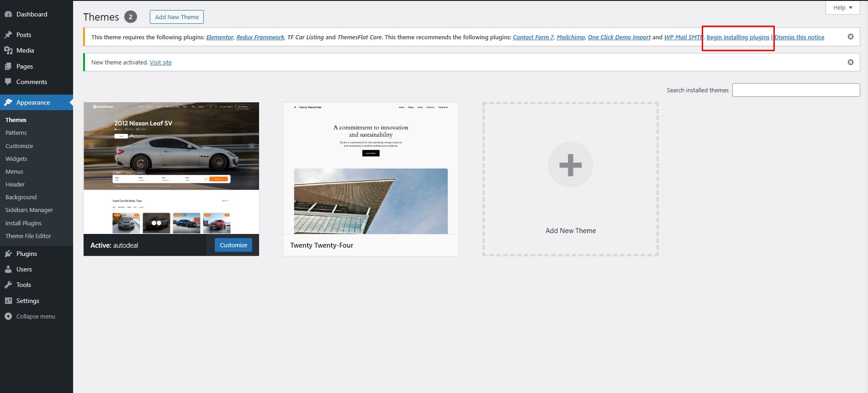The width and height of the screenshot is (868, 393).
Task: Dismiss the required plugins notice
Action: pos(851,37)
